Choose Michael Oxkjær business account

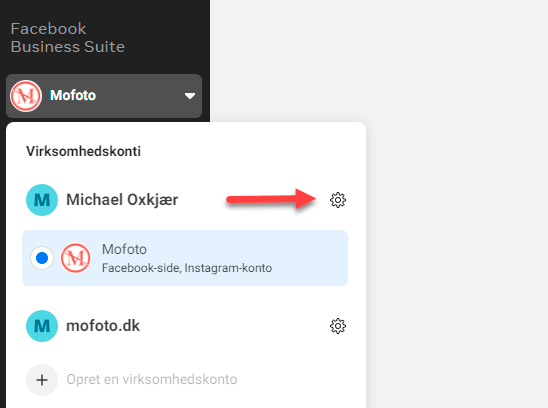point(122,200)
